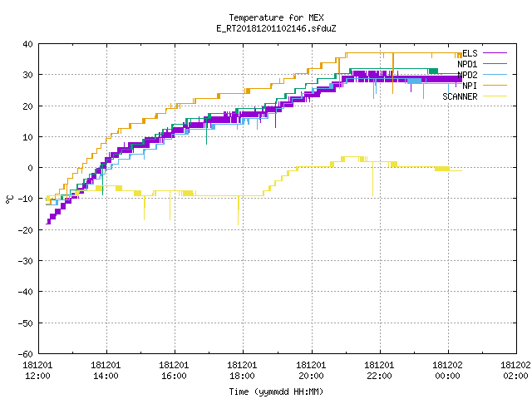Click the orange NPI legend line sample
Screen dimensions: 532x399
point(495,86)
